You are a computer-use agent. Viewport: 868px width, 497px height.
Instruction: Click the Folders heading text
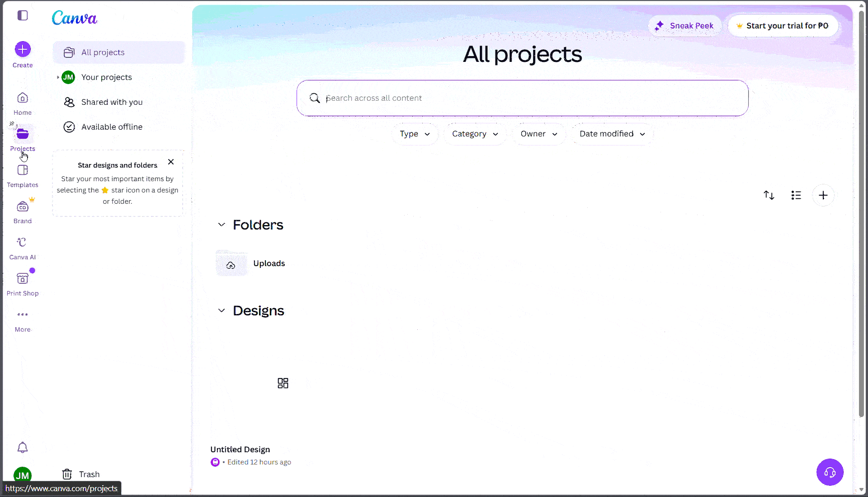click(258, 225)
